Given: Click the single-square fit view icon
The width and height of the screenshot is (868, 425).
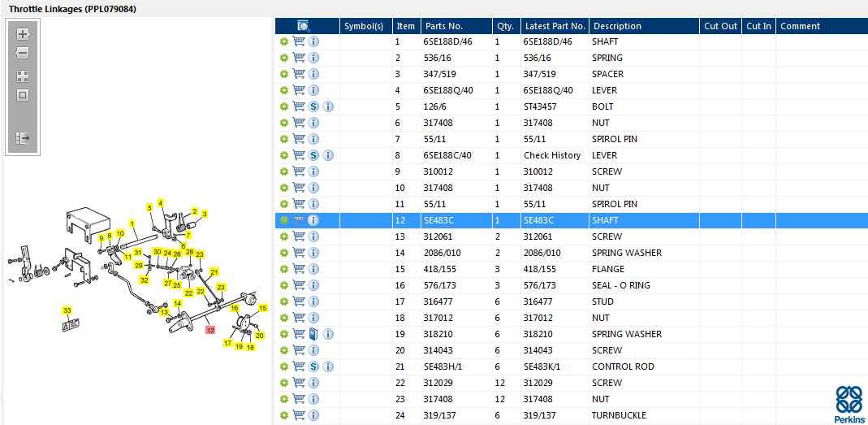Looking at the screenshot, I should tap(23, 95).
